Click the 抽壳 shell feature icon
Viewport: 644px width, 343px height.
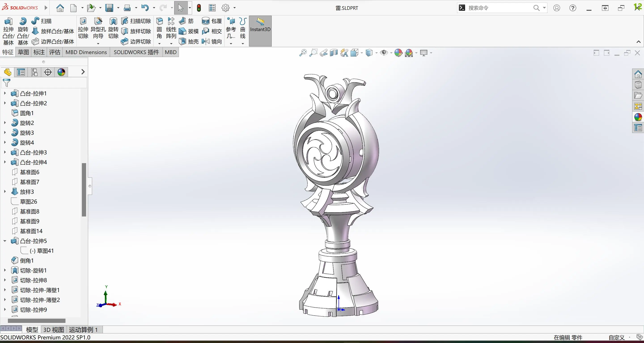tap(182, 42)
